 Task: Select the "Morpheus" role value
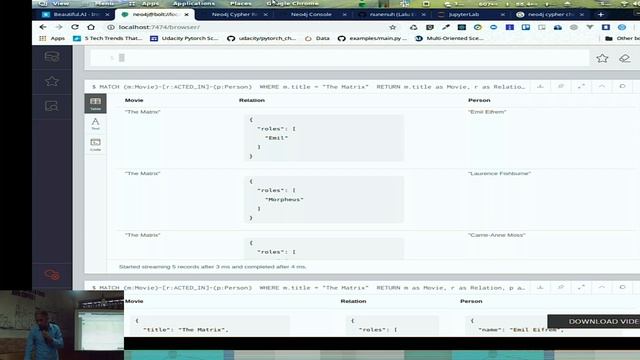284,200
